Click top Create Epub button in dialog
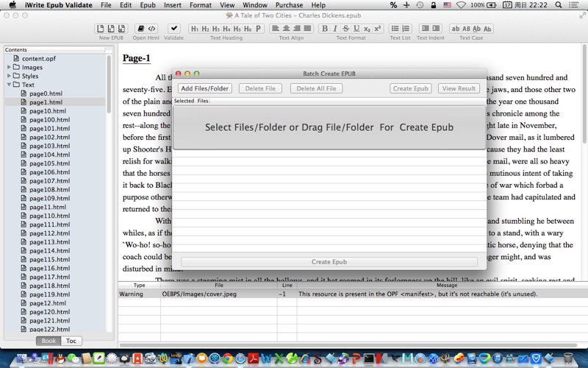Image resolution: width=588 pixels, height=368 pixels. tap(411, 88)
